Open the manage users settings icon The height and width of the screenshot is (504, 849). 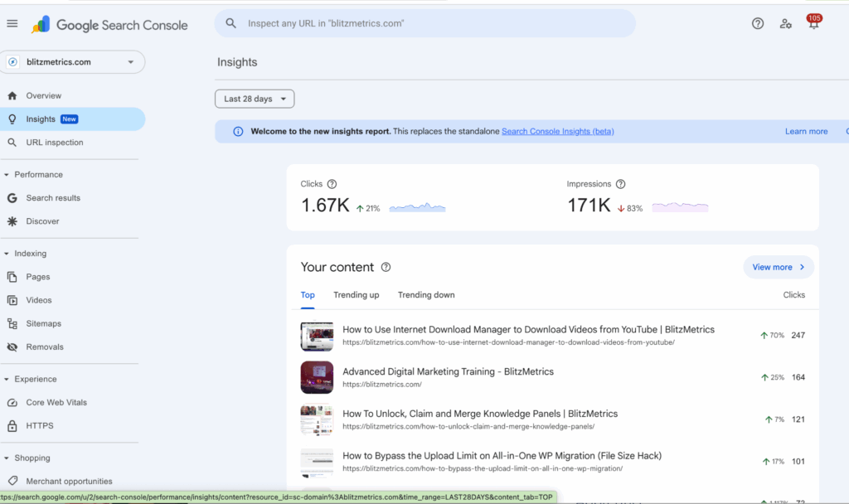pos(785,24)
